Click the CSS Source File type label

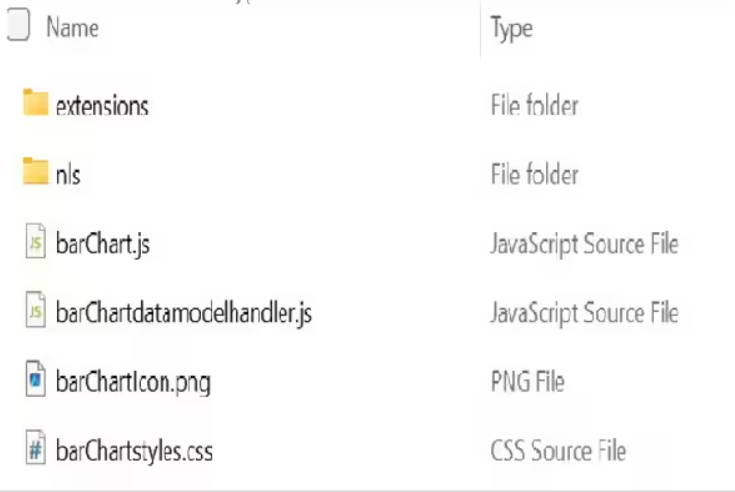558,451
